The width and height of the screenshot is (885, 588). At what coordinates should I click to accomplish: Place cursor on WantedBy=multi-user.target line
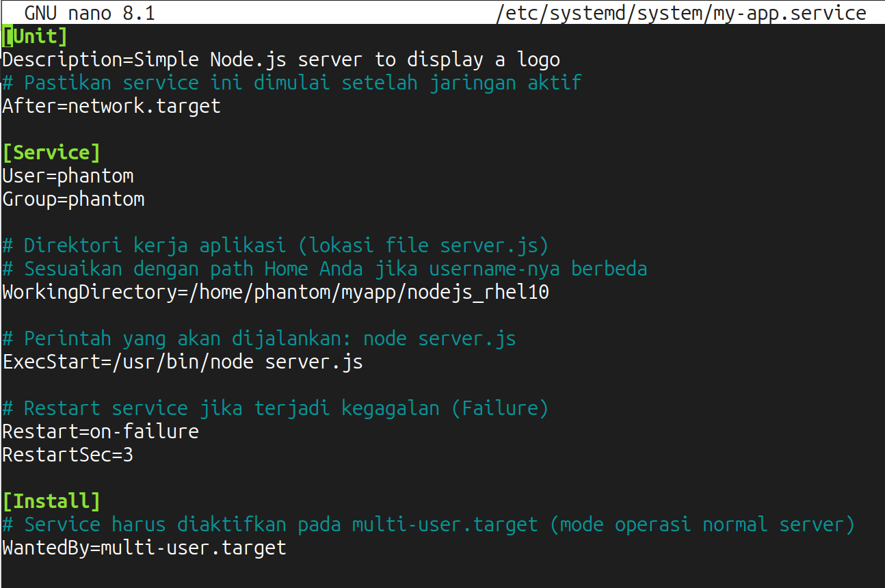pyautogui.click(x=144, y=548)
